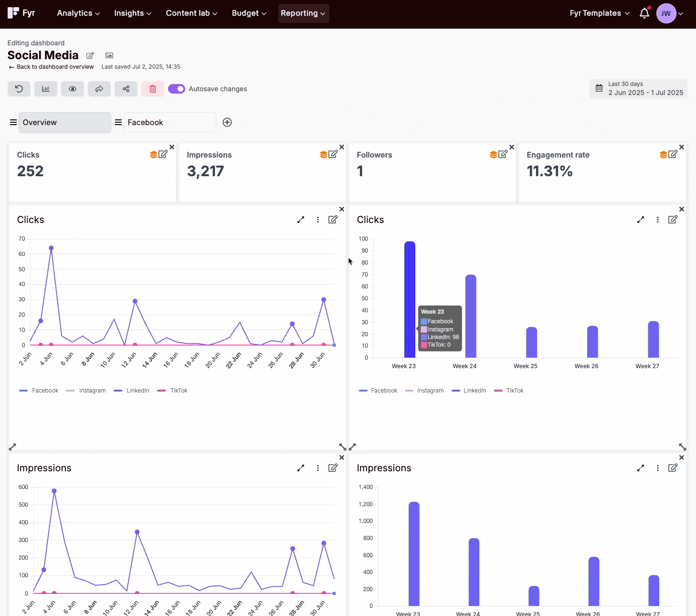Expand the Clicks line chart fullscreen

point(301,220)
